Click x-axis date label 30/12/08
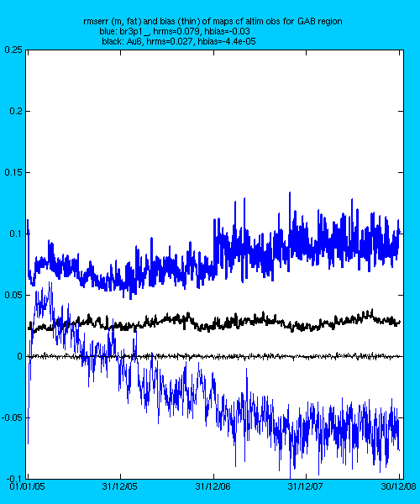Image resolution: width=420 pixels, height=504 pixels. (x=398, y=486)
